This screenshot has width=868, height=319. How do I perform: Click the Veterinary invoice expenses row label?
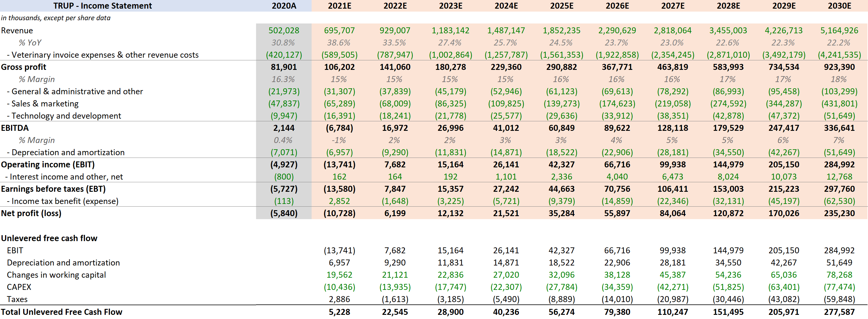pyautogui.click(x=103, y=55)
